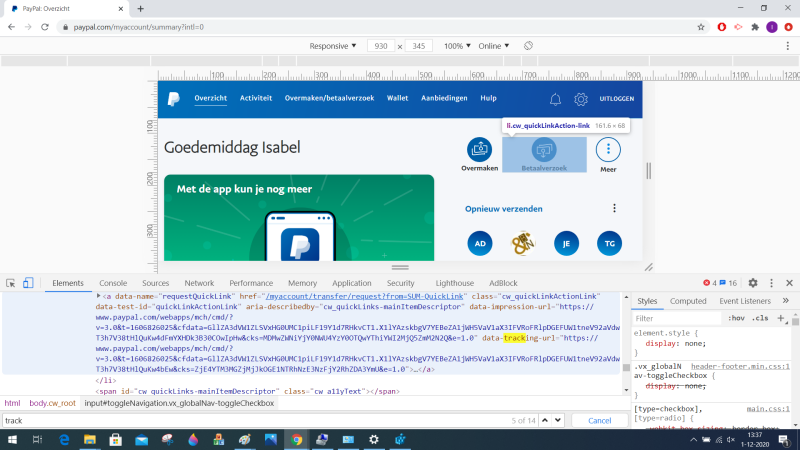Open File Explorer from the taskbar
Viewport: 800px width, 450px height.
[90, 439]
